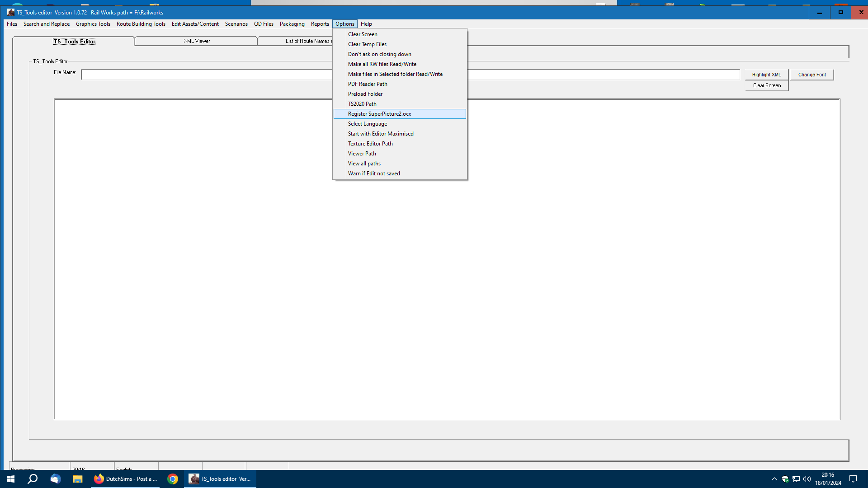Open the Edit Assets/Content menu
The width and height of the screenshot is (868, 488).
point(195,24)
